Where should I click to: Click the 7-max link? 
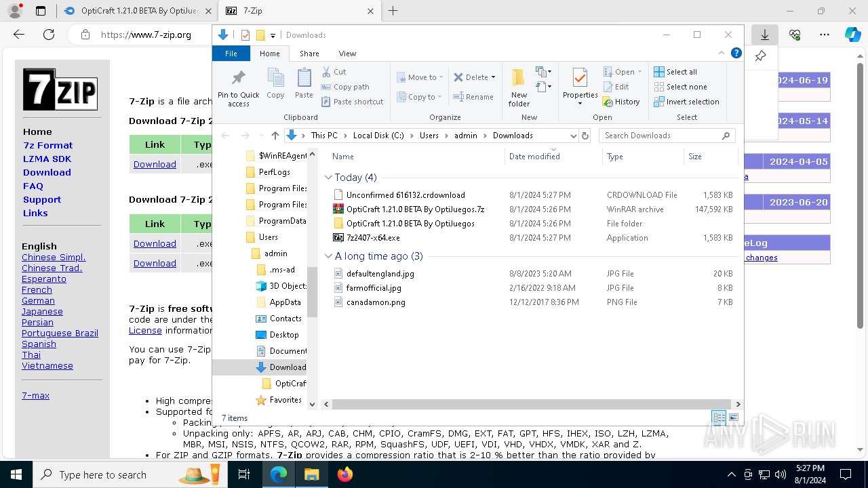35,396
